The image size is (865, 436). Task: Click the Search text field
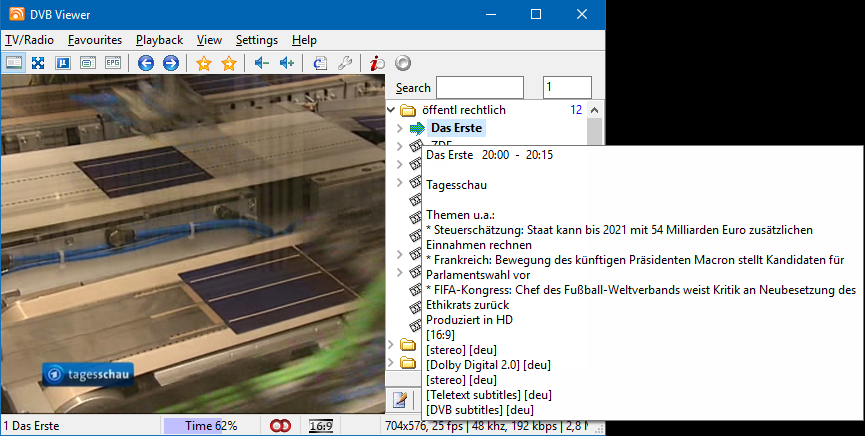coord(479,88)
